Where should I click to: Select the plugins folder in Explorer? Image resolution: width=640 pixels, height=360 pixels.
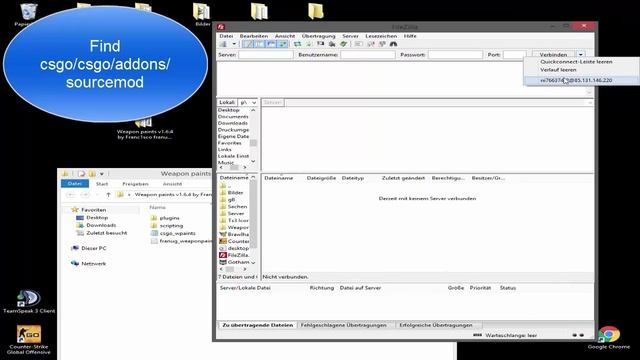point(165,218)
